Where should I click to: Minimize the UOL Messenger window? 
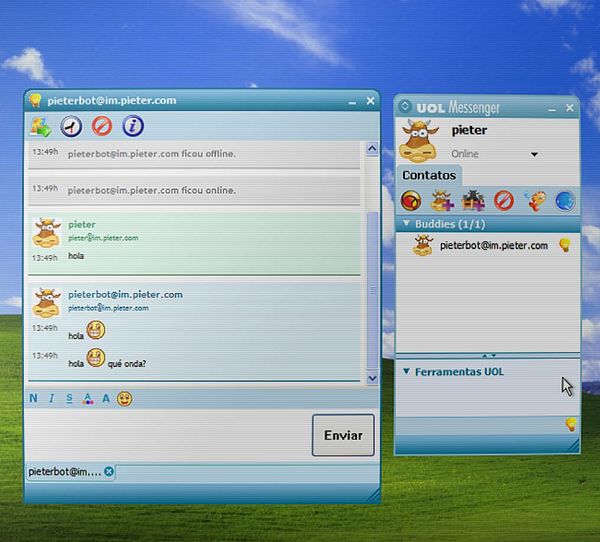click(x=552, y=109)
